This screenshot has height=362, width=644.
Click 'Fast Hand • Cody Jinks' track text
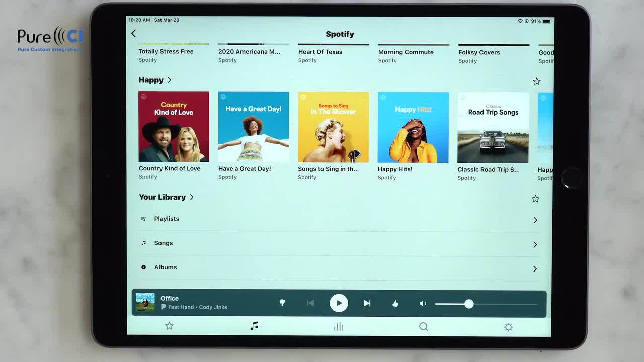[x=198, y=307]
